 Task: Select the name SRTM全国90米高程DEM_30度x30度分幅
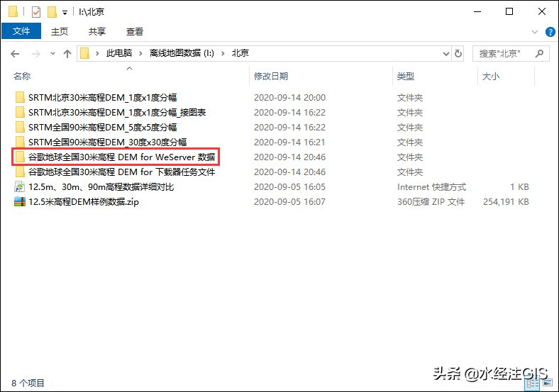pyautogui.click(x=108, y=142)
